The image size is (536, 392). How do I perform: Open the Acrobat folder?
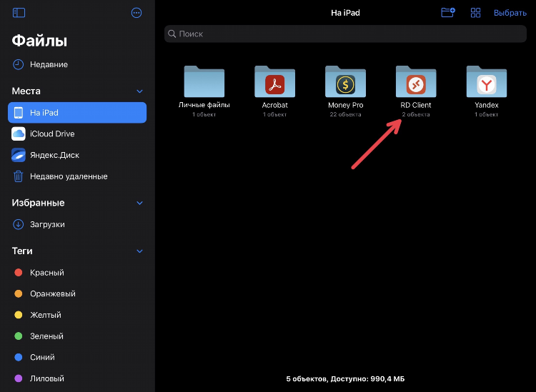pyautogui.click(x=275, y=81)
